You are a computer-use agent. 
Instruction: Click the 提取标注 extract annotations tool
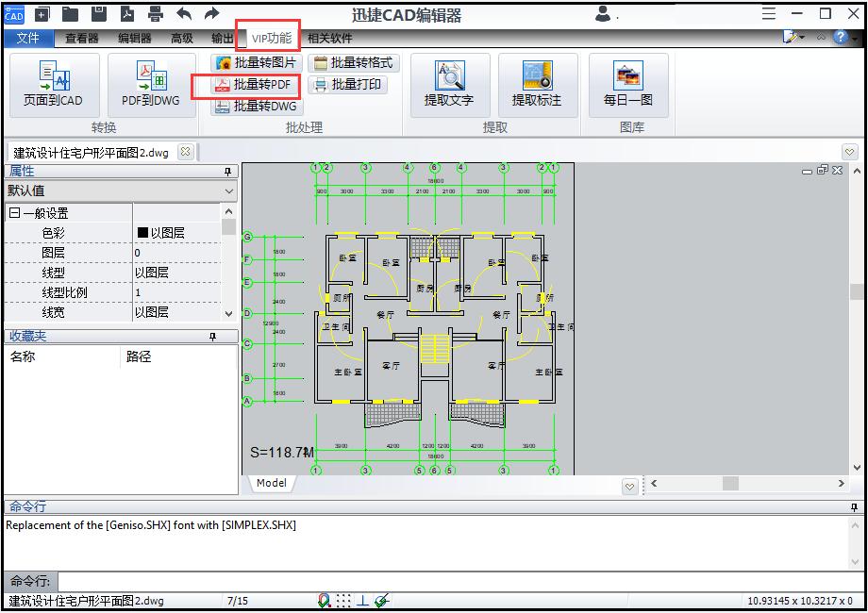[537, 84]
